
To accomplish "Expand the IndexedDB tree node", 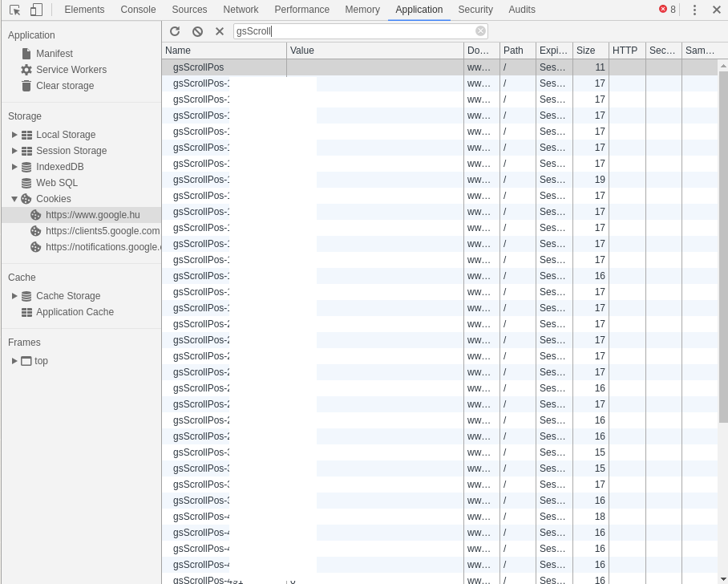I will tap(14, 167).
